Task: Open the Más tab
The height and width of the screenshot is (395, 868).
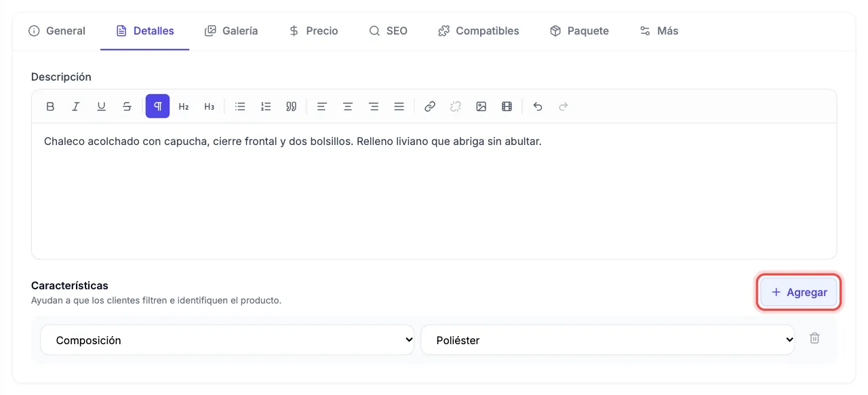Action: tap(659, 31)
